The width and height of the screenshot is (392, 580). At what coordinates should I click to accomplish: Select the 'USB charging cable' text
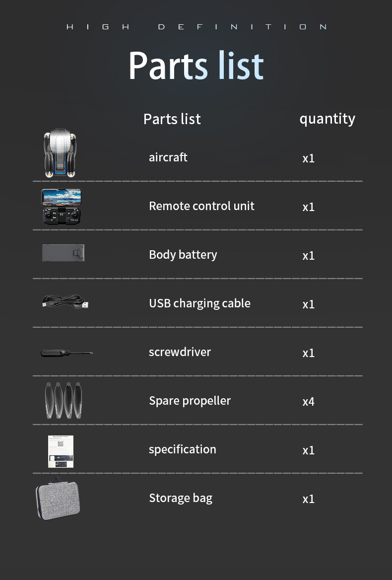[199, 303]
